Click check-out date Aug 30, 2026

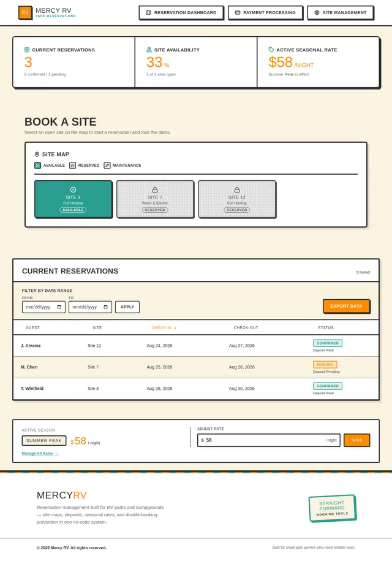pos(241,389)
